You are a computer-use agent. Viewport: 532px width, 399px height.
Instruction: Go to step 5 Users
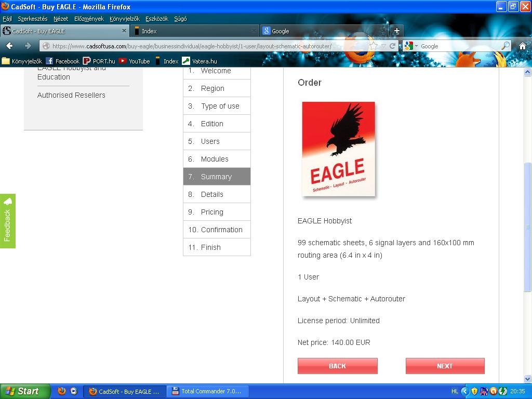217,141
